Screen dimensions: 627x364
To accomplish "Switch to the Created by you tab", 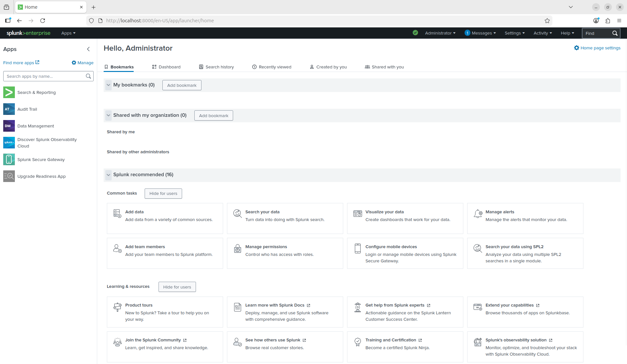I will (328, 67).
